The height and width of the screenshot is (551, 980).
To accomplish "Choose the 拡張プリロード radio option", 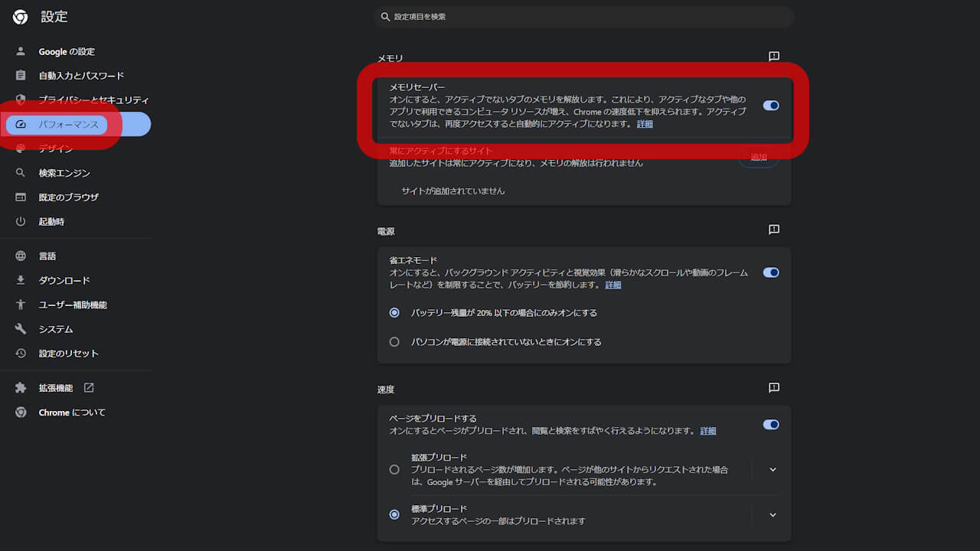I will pos(394,469).
